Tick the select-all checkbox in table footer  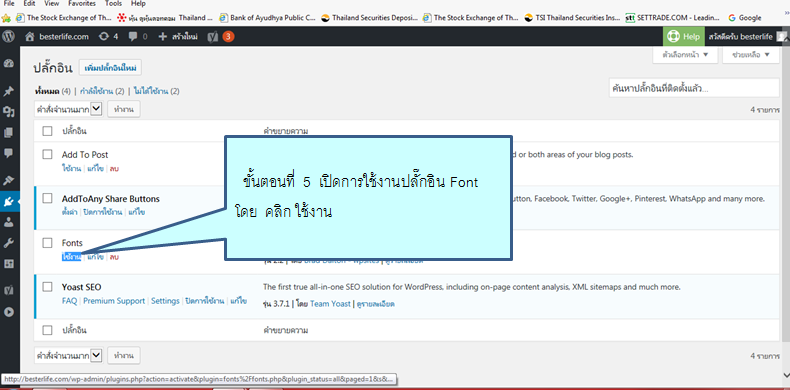tap(47, 331)
